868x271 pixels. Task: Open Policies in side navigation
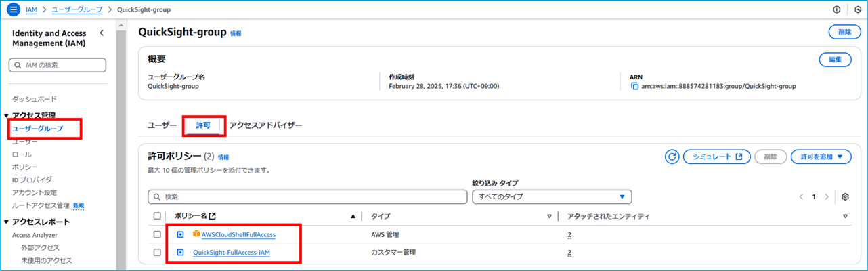25,167
